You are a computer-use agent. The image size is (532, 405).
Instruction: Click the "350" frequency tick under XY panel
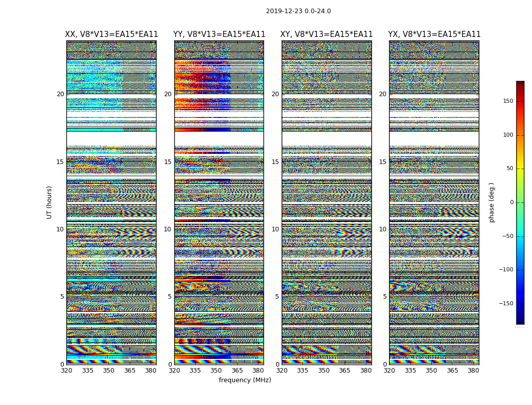[x=324, y=371]
